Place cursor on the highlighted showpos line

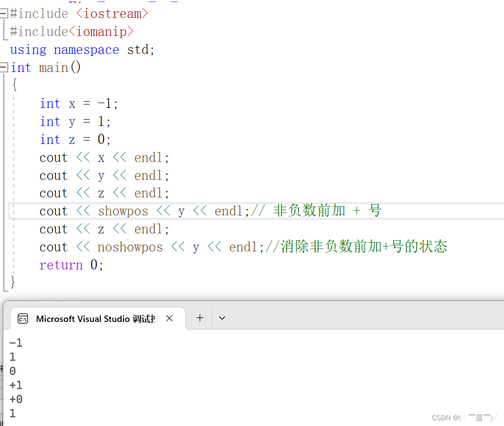pos(146,211)
